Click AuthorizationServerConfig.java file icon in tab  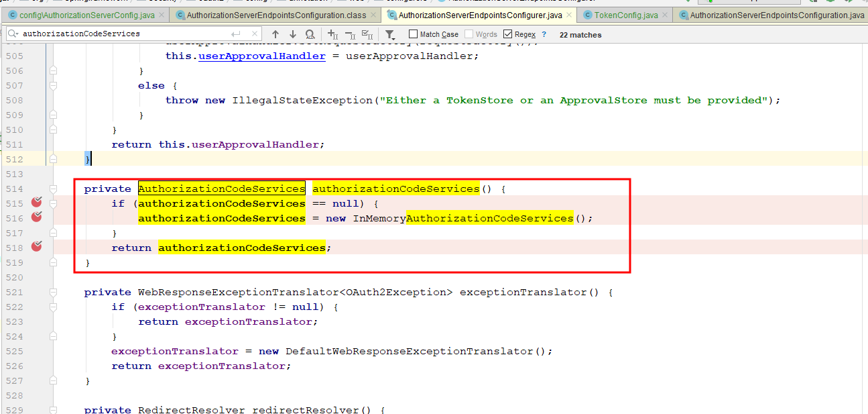pos(13,15)
